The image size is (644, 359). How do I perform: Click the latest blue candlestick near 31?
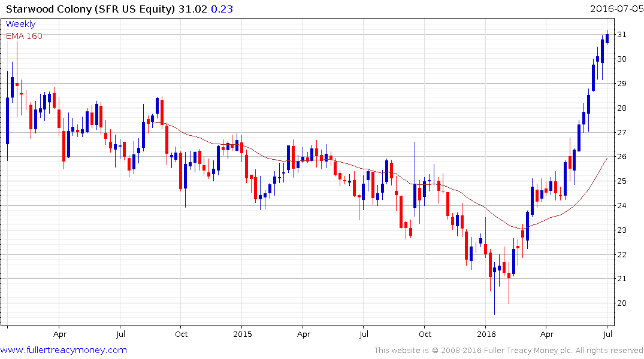click(607, 38)
